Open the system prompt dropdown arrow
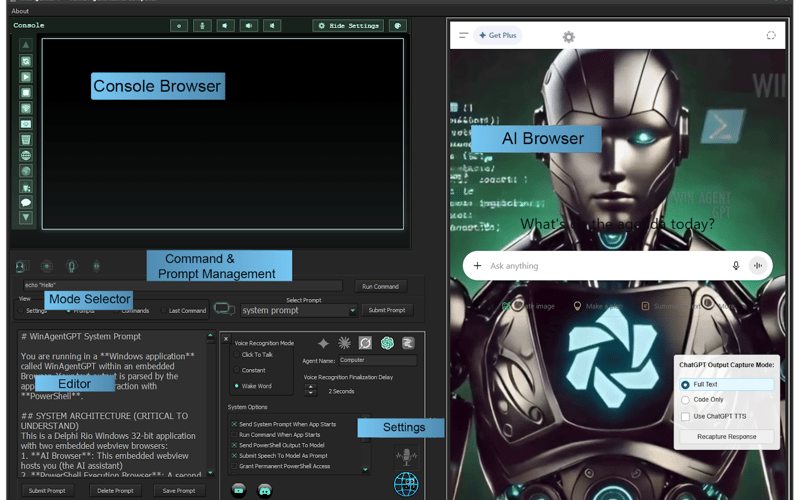This screenshot has width=800, height=500. [x=352, y=310]
